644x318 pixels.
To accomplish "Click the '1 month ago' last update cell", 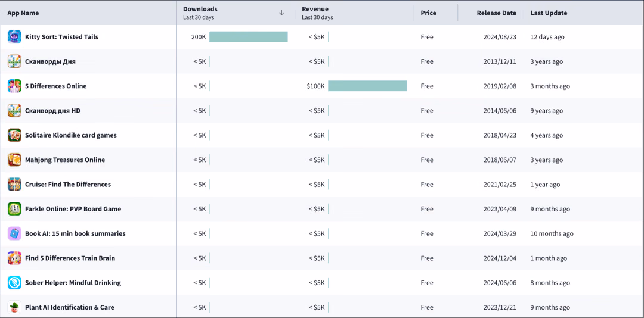I will 549,258.
